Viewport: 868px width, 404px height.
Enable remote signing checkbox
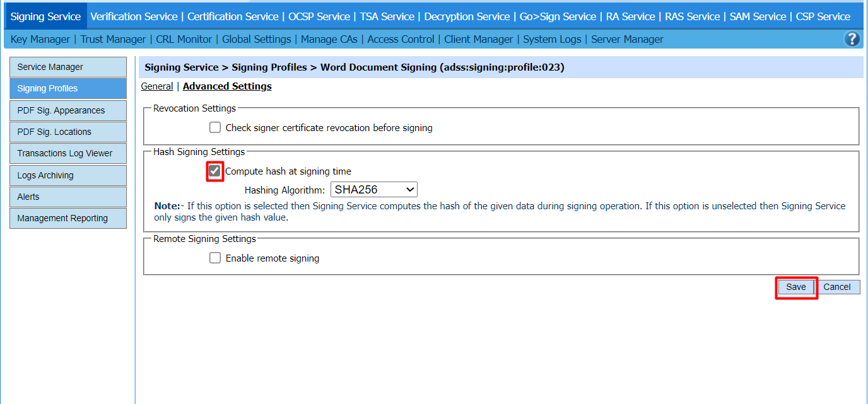pos(215,258)
